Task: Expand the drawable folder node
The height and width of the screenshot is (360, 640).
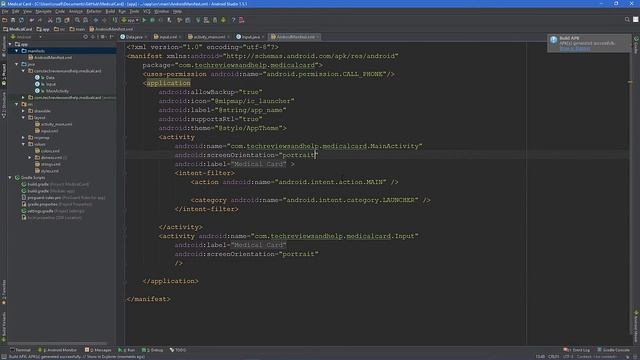Action: click(x=23, y=111)
